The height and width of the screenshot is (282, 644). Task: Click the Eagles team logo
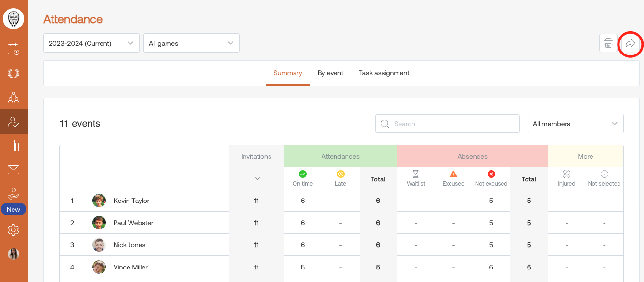tap(13, 19)
